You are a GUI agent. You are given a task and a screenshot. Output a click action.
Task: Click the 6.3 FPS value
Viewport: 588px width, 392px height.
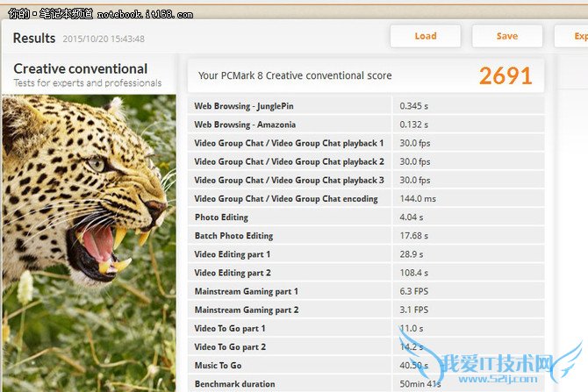[x=413, y=291]
